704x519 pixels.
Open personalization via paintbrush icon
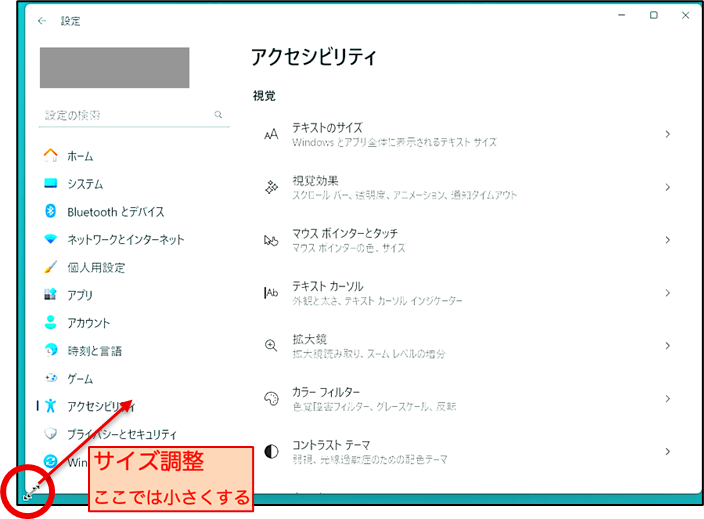point(51,267)
